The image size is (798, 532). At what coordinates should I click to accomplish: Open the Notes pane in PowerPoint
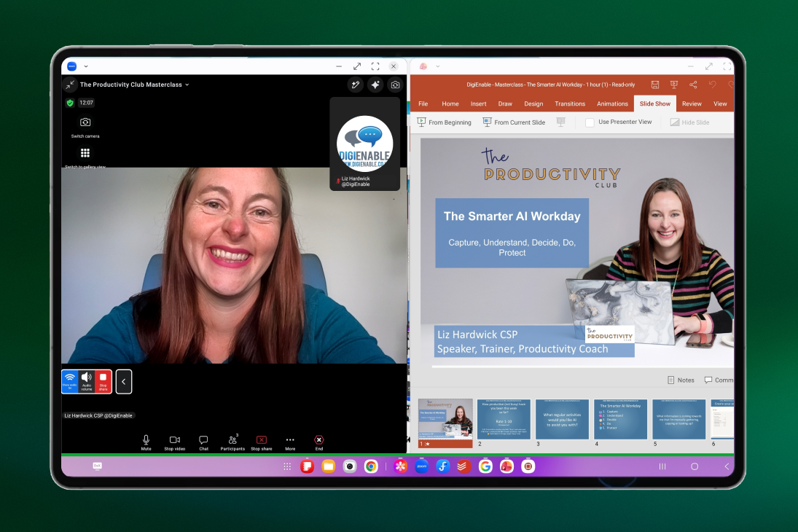pos(681,380)
